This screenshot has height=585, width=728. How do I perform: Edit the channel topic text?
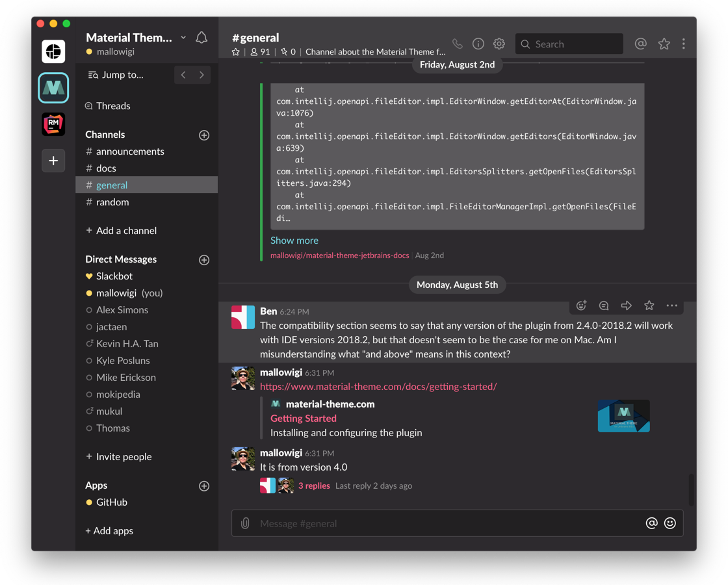click(375, 52)
